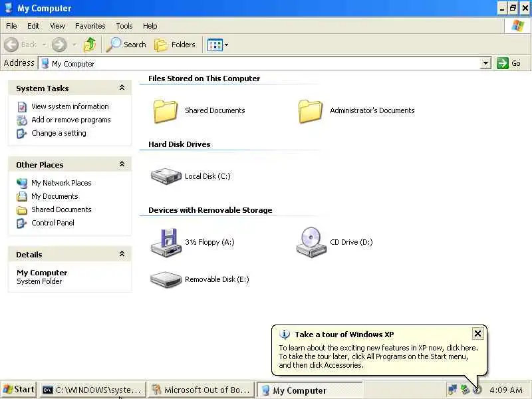Click the CD Drive (D:) label

351,242
